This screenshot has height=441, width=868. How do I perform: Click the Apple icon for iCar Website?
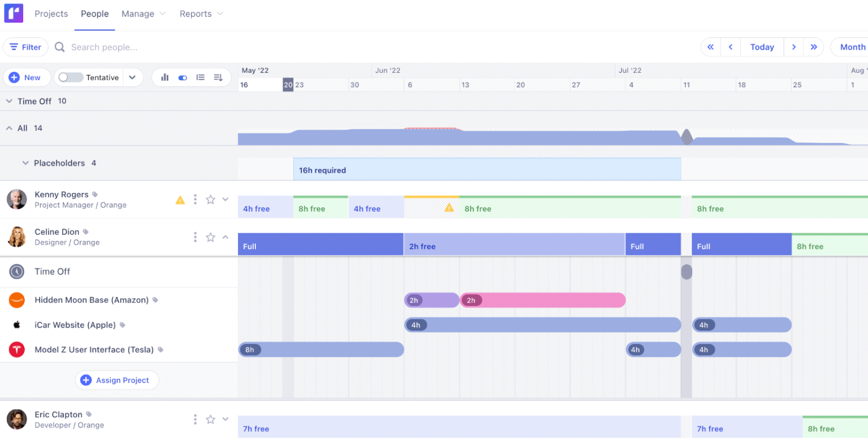(x=16, y=325)
